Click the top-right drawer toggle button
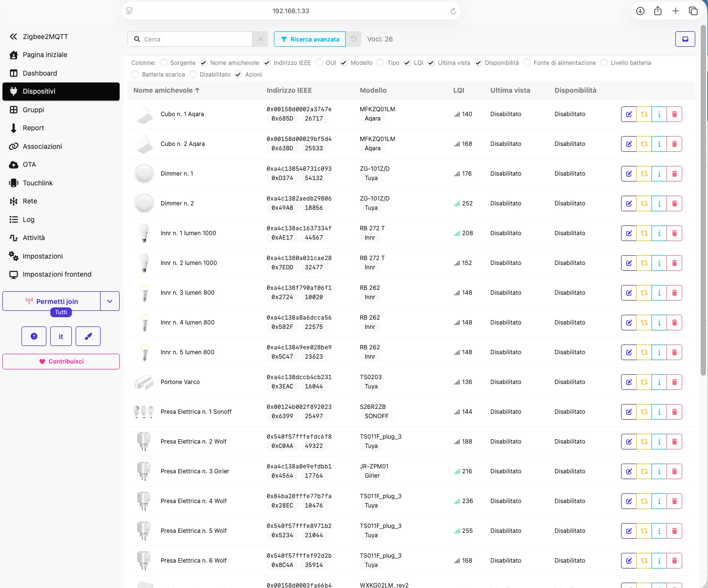The height and width of the screenshot is (588, 708). (685, 39)
